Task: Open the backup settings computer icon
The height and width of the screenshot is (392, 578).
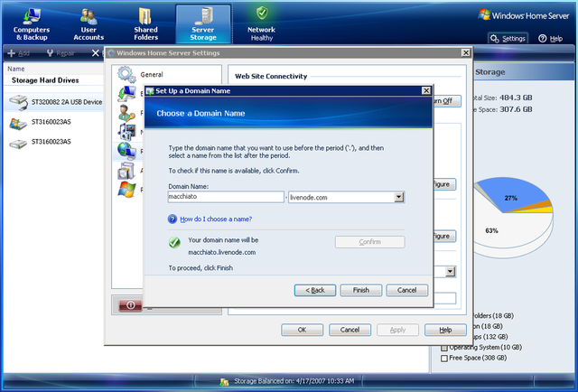Action: [126, 93]
